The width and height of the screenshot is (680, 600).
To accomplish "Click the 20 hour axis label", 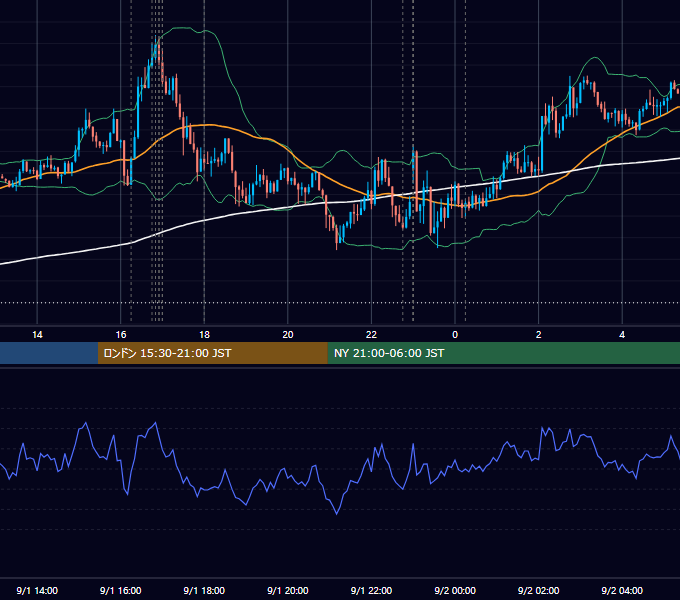I will [x=288, y=335].
